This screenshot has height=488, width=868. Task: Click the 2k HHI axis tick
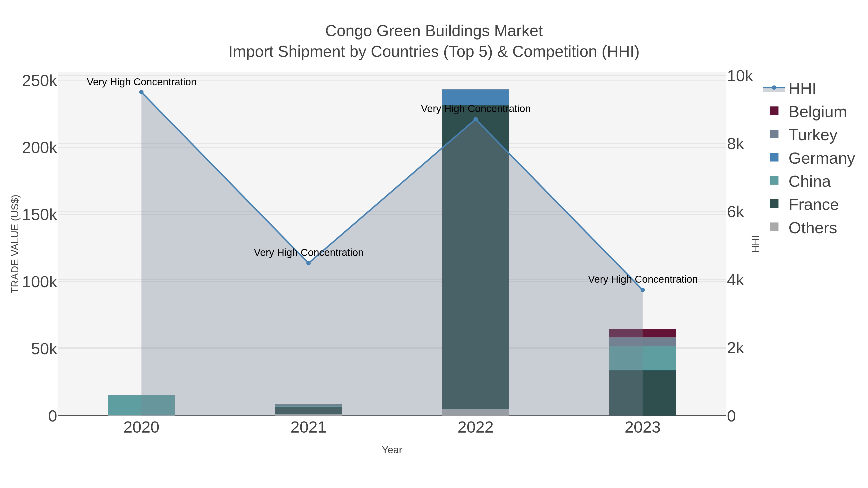point(736,348)
